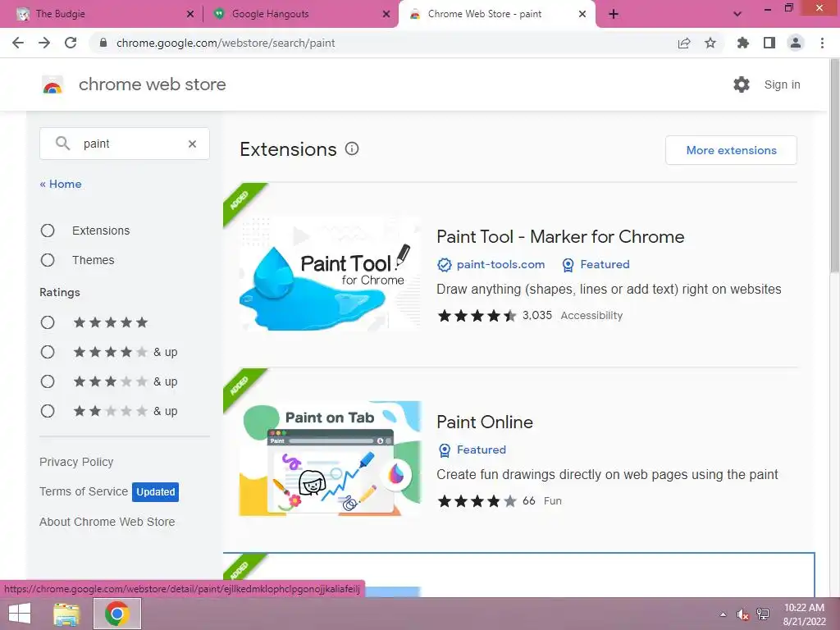Clear the paint search text
840x630 pixels.
tap(192, 144)
